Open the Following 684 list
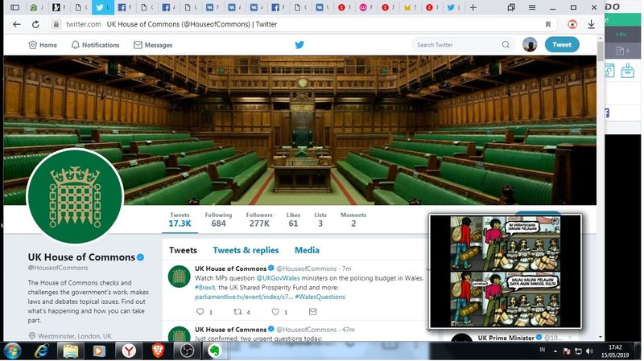The image size is (644, 361). 218,219
